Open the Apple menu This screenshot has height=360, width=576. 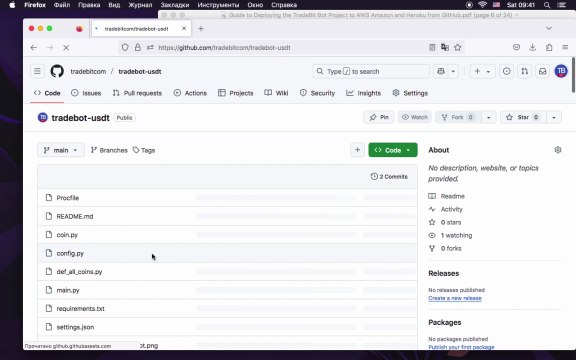tap(12, 5)
